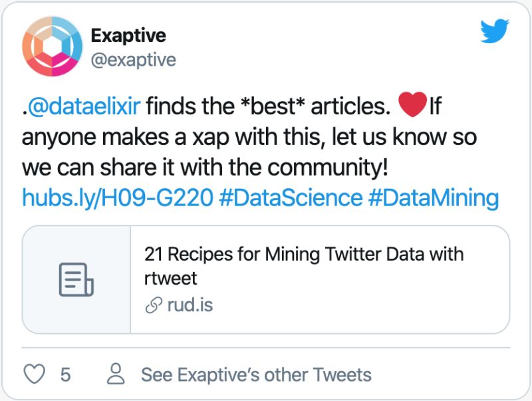Image resolution: width=532 pixels, height=401 pixels.
Task: Open the @exaptive handle link
Action: click(133, 60)
